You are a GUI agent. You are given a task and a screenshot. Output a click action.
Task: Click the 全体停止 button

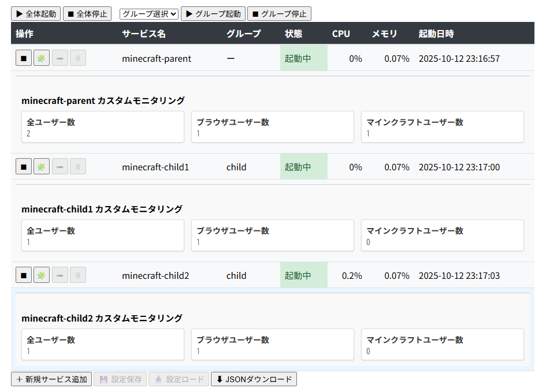[x=87, y=13]
